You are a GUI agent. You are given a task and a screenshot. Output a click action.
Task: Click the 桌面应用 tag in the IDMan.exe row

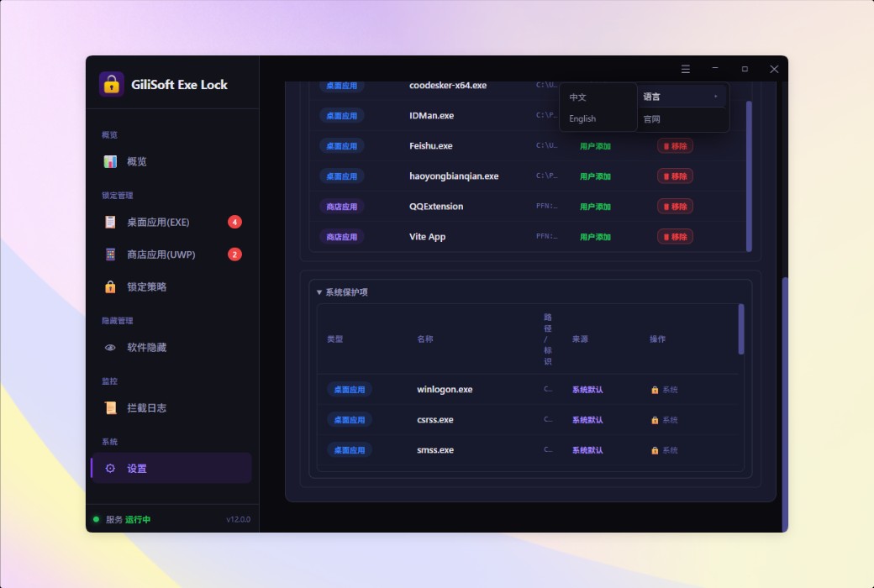pyautogui.click(x=342, y=116)
